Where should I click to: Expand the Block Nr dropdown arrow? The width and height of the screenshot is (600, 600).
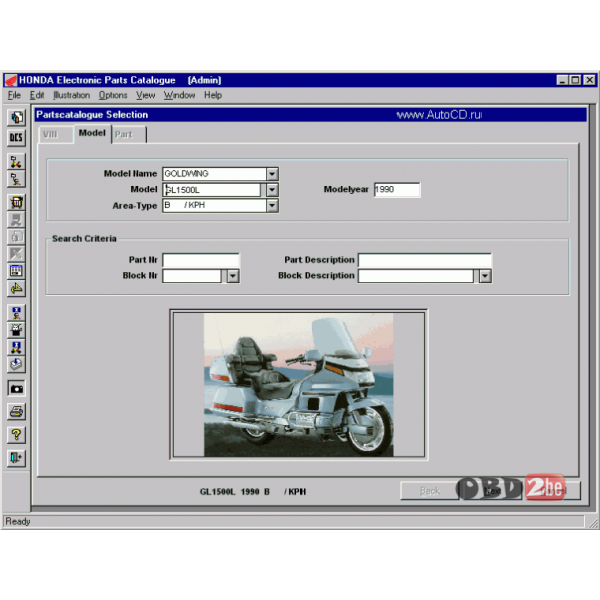[233, 276]
